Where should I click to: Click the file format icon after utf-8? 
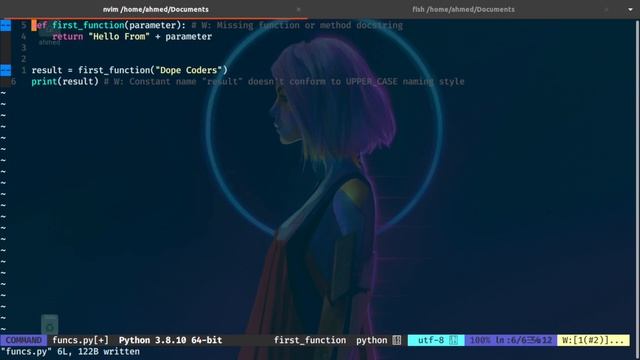tap(453, 340)
